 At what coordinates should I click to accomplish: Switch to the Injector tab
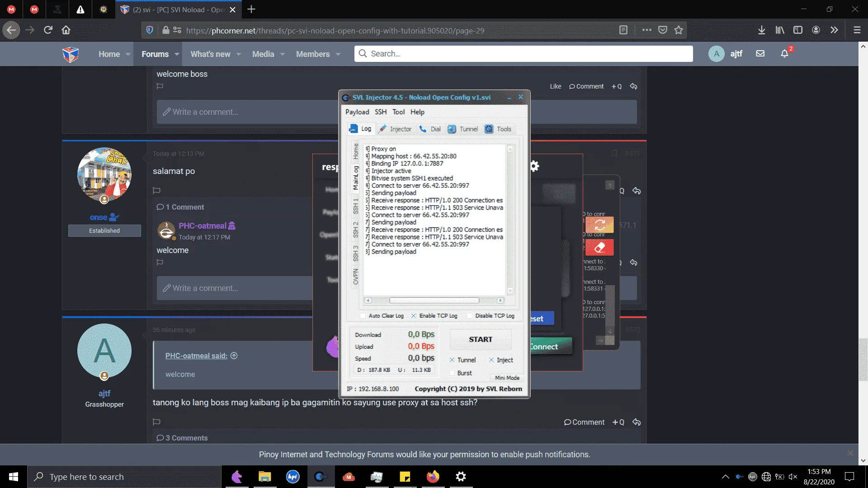(395, 129)
